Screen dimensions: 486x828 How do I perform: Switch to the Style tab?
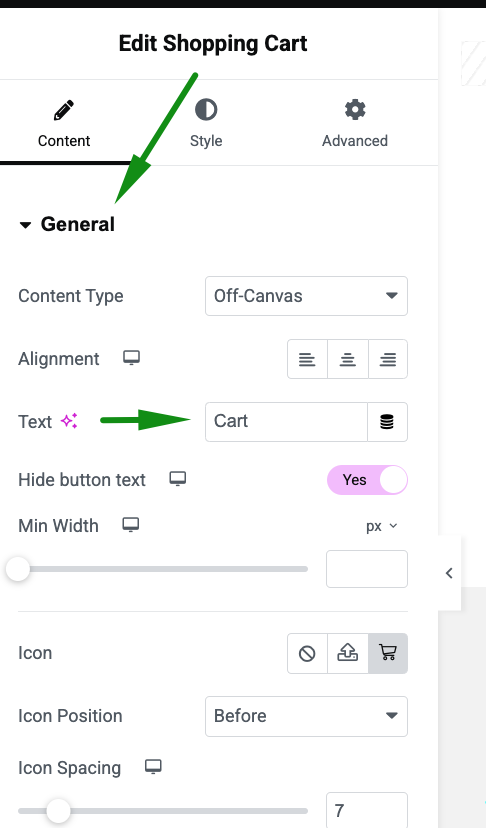[206, 124]
